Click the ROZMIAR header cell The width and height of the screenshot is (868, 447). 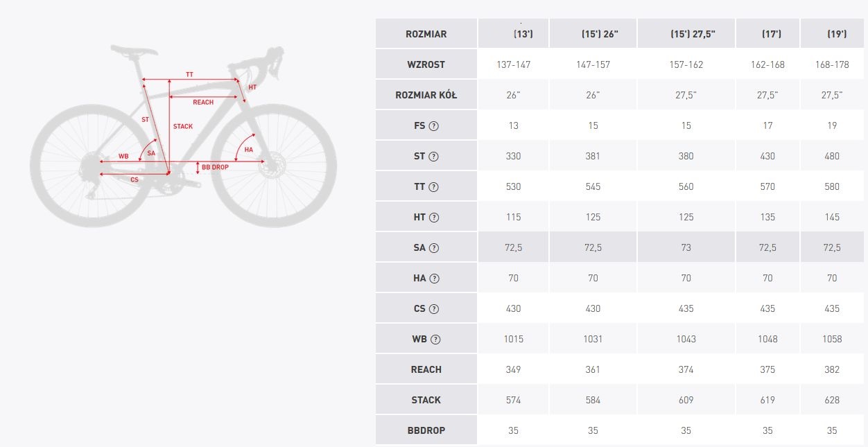(x=426, y=34)
